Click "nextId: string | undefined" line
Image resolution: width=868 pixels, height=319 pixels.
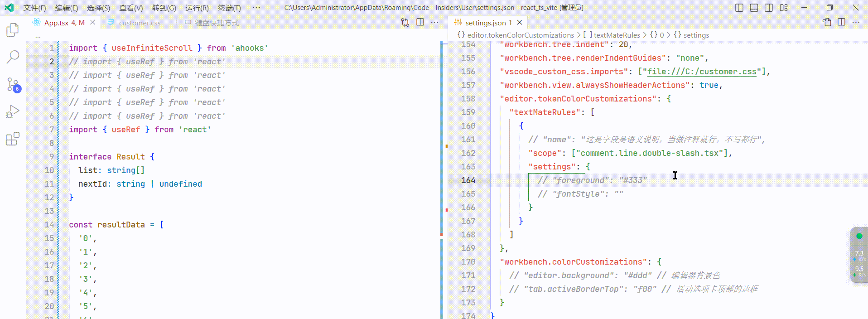140,184
